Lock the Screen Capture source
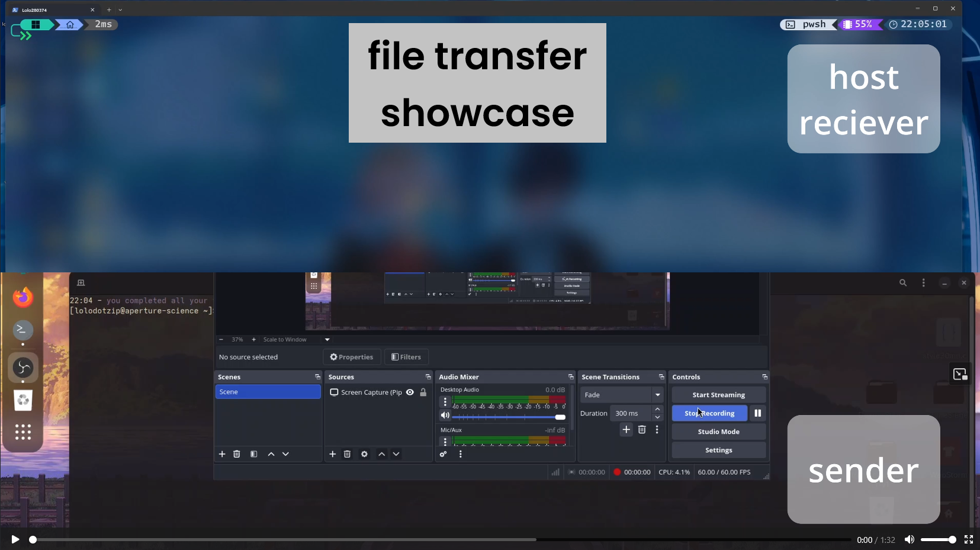Viewport: 980px width, 550px height. click(x=423, y=392)
